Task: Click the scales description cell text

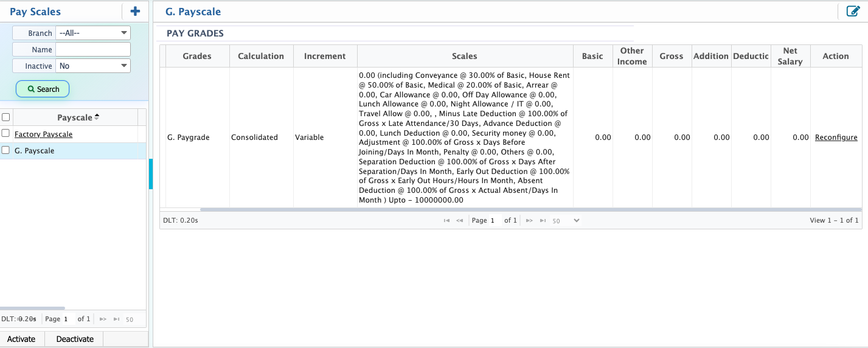Action: (x=465, y=137)
